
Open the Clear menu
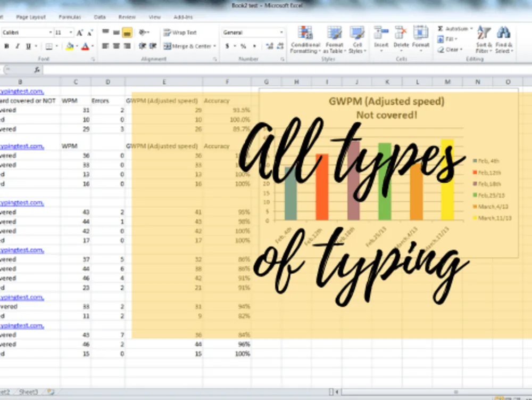click(x=450, y=50)
